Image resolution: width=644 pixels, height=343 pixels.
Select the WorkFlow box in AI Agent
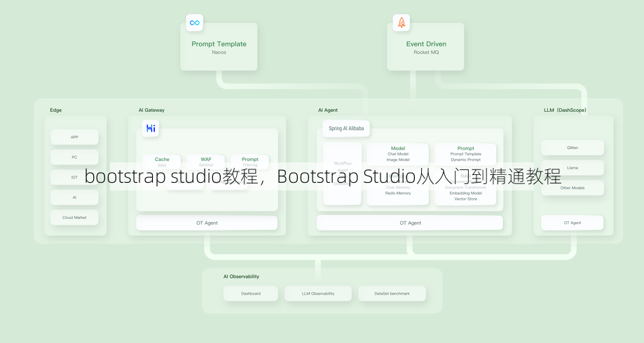342,174
